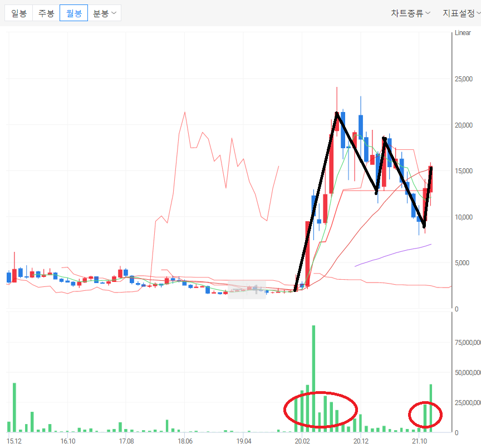Screen dimensions: 481x448
Task: Click the 10,000 price axis label
Action: pos(464,217)
